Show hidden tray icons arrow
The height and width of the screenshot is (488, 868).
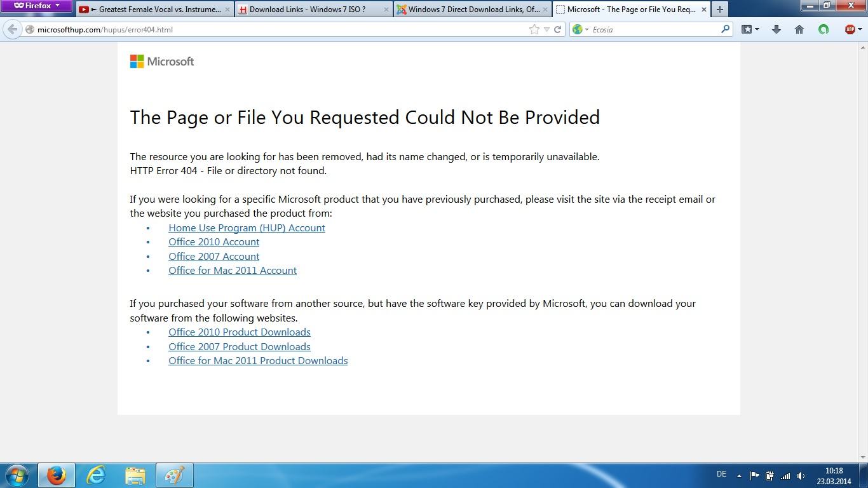[739, 475]
